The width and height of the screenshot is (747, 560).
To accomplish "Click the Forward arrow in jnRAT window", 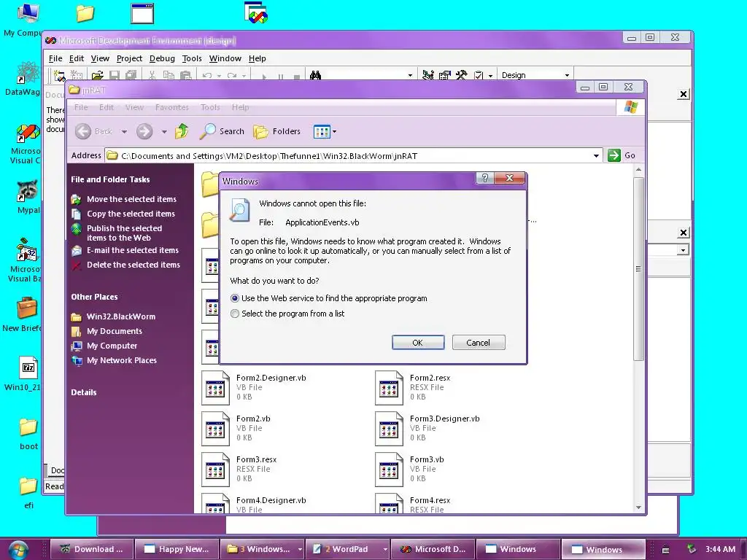I will [x=144, y=131].
